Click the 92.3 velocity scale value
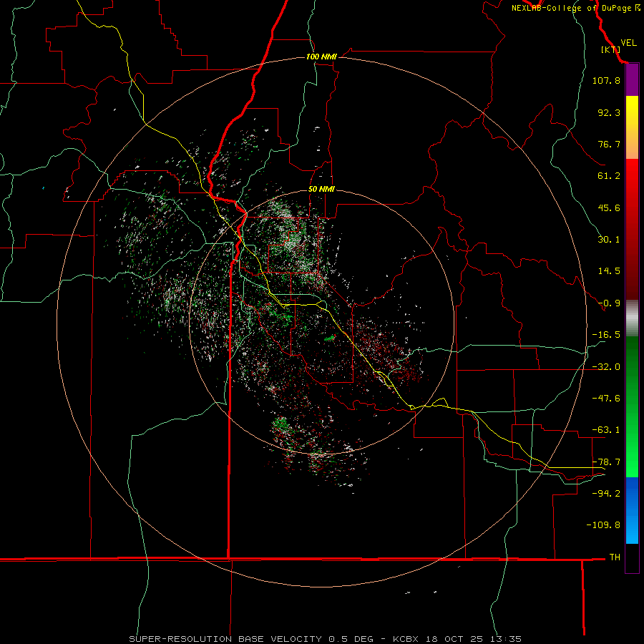Image resolution: width=644 pixels, height=644 pixels. pyautogui.click(x=609, y=112)
